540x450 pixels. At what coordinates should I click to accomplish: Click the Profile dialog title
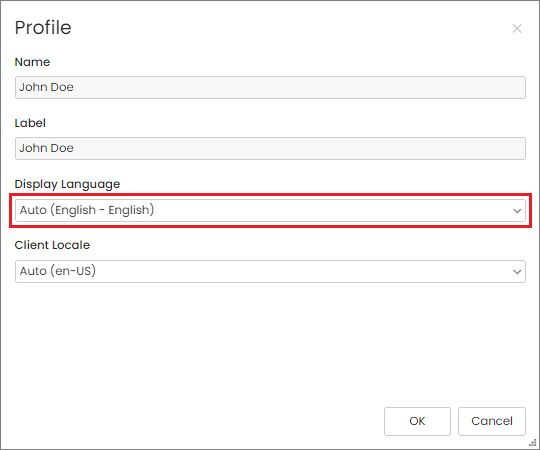point(43,28)
